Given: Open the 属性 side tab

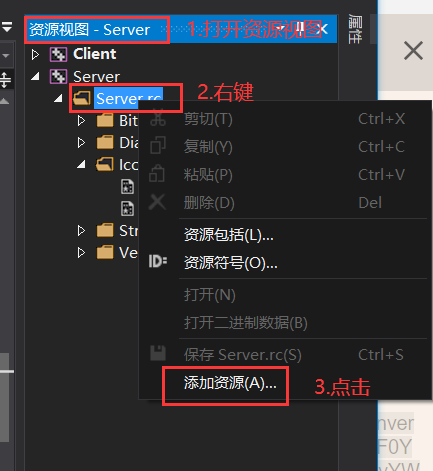Looking at the screenshot, I should [x=355, y=29].
